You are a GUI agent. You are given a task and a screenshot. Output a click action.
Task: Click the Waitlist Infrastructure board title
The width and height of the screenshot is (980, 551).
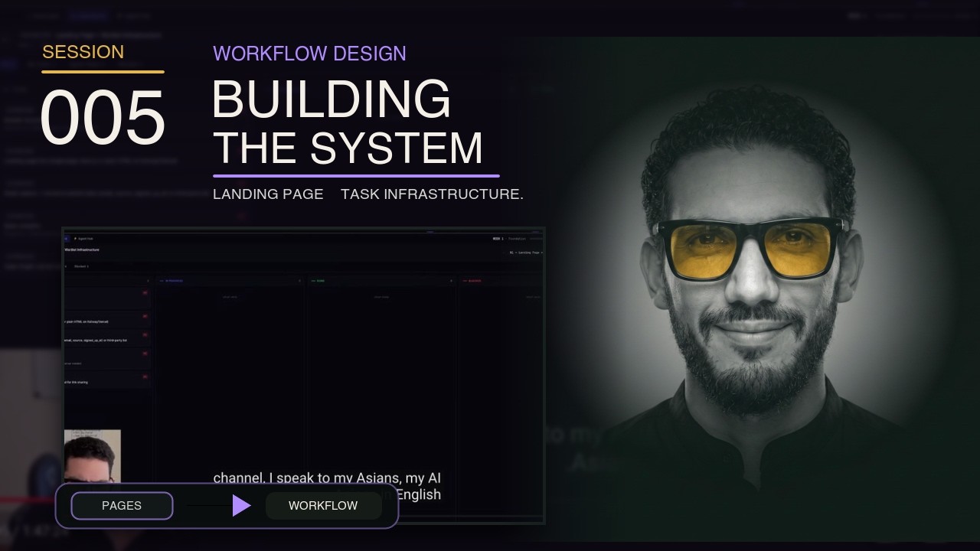tap(82, 249)
